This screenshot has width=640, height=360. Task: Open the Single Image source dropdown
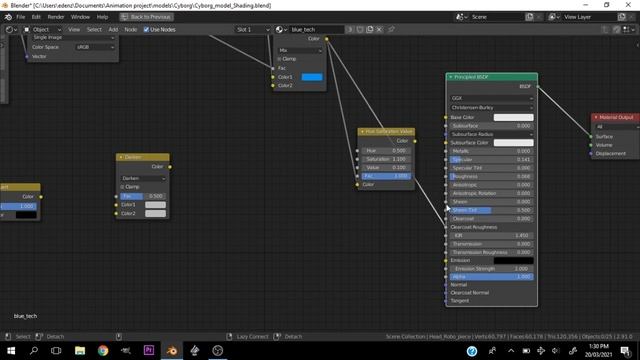(x=73, y=38)
